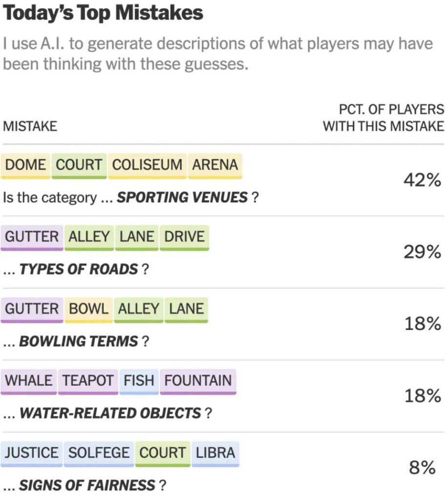Click the yellow DOME word tile
This screenshot has width=448, height=500.
tap(25, 166)
